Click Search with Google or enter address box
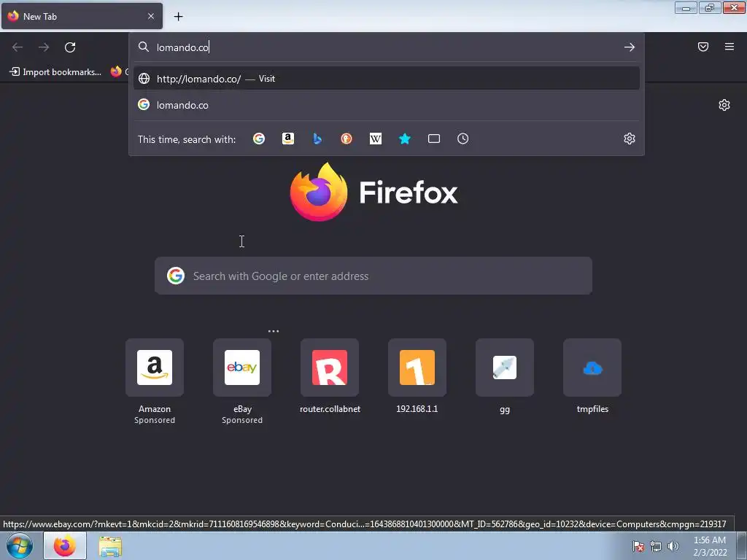The width and height of the screenshot is (747, 560). pos(373,276)
